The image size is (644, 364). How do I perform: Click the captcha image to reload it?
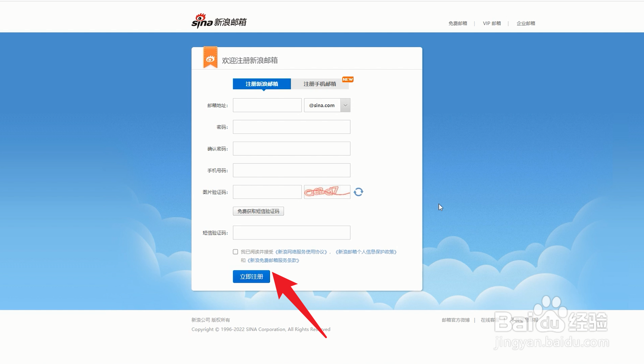327,192
